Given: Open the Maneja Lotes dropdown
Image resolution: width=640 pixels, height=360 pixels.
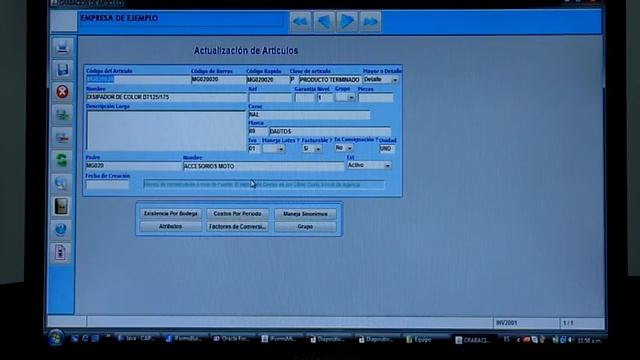Looking at the screenshot, I should (281, 149).
